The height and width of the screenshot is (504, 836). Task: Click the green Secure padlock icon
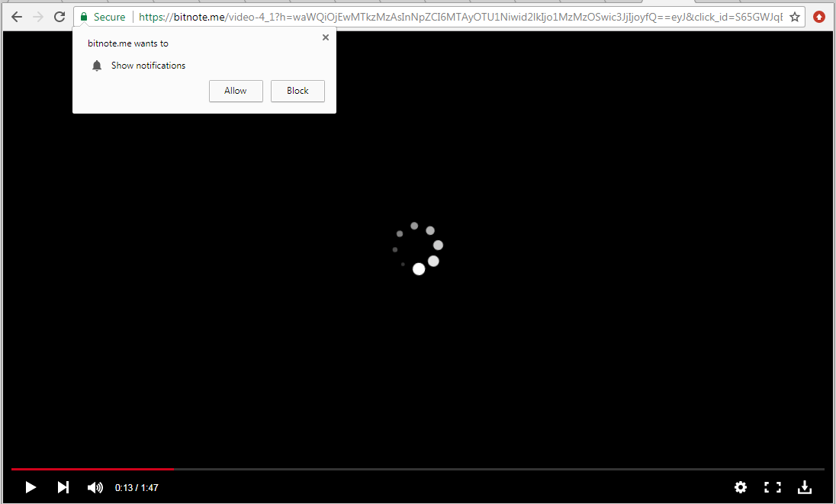84,17
